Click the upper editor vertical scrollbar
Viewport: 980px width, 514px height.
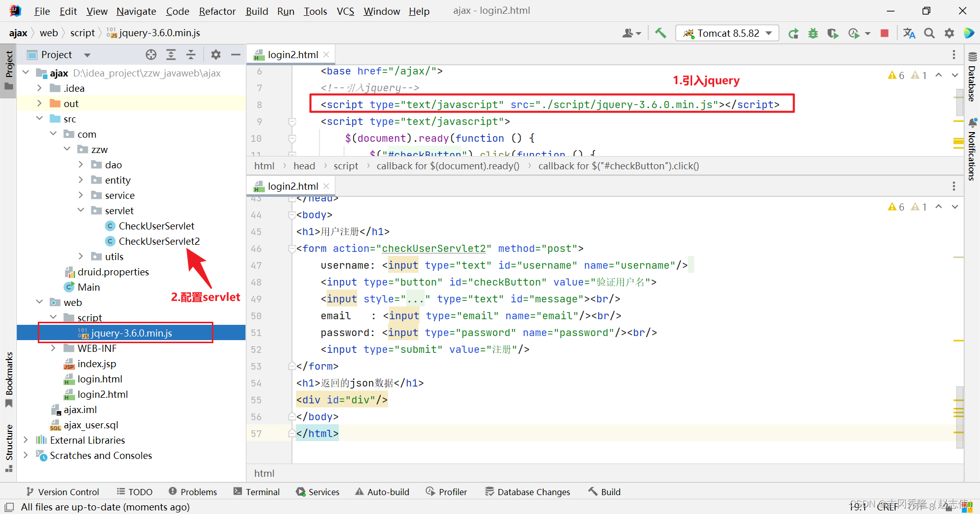tap(959, 102)
